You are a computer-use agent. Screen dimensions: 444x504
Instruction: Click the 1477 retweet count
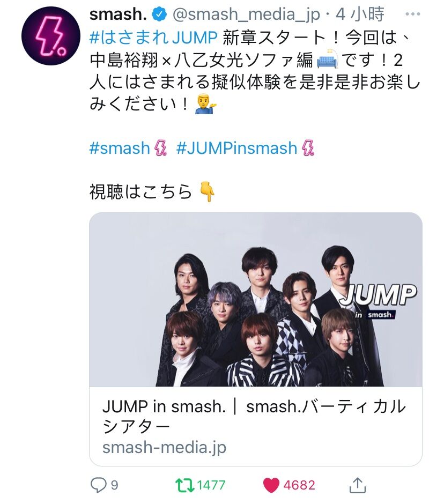pos(211,485)
